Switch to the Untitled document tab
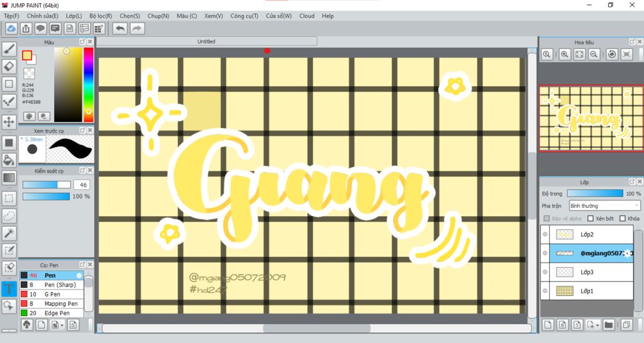 (x=206, y=41)
